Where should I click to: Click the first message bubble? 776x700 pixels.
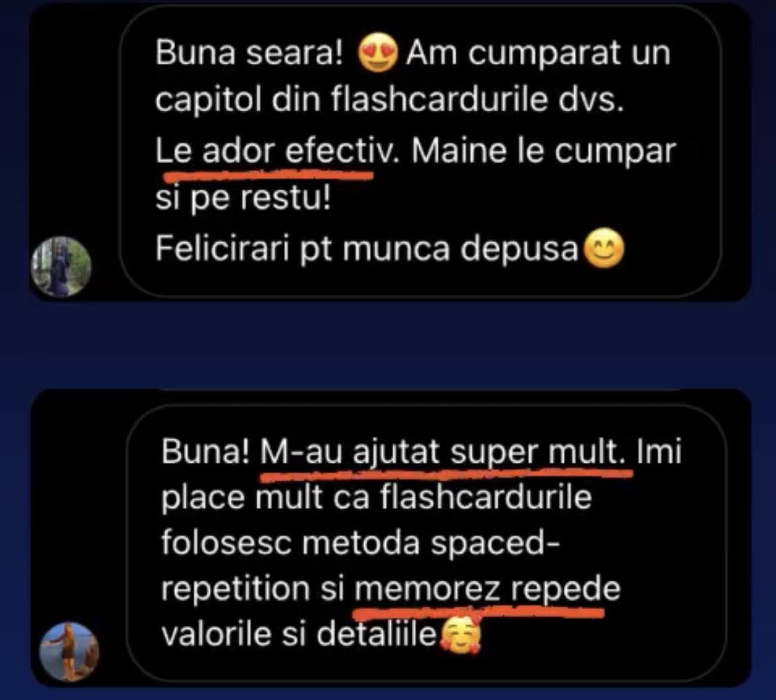(420, 150)
